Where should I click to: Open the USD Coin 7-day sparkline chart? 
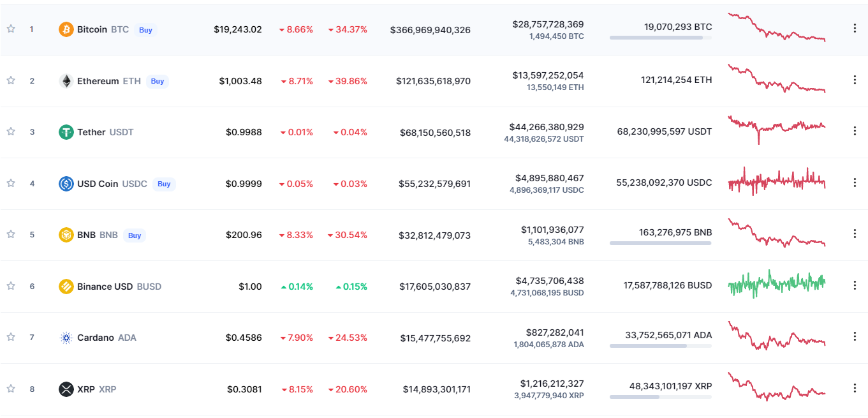(777, 181)
